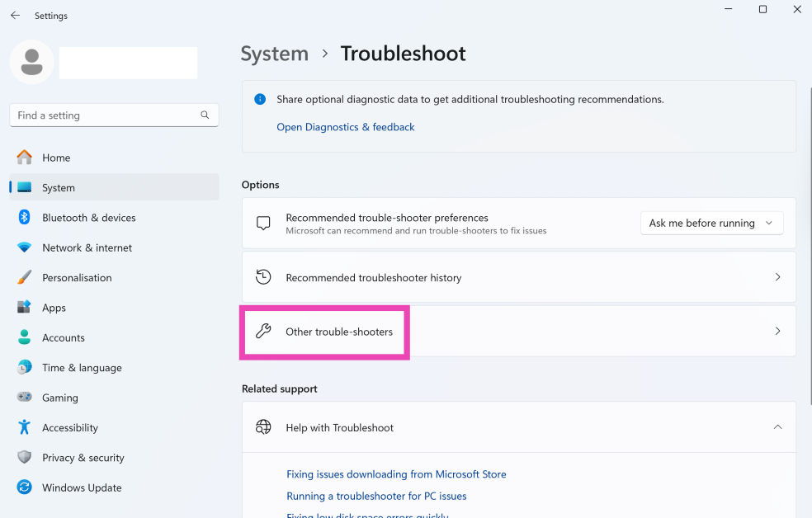Screen dimensions: 812x518
Task: Click the 'Find a setting' search field
Action: coord(103,115)
